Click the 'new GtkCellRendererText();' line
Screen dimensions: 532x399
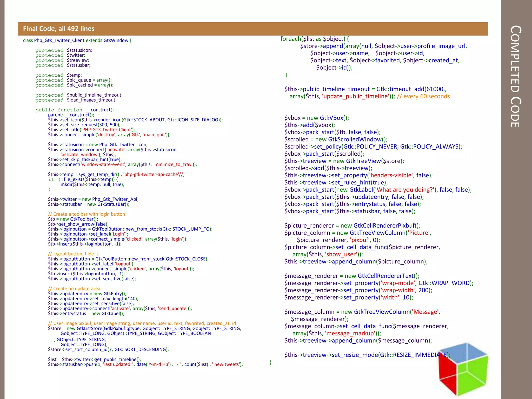coord(352,276)
